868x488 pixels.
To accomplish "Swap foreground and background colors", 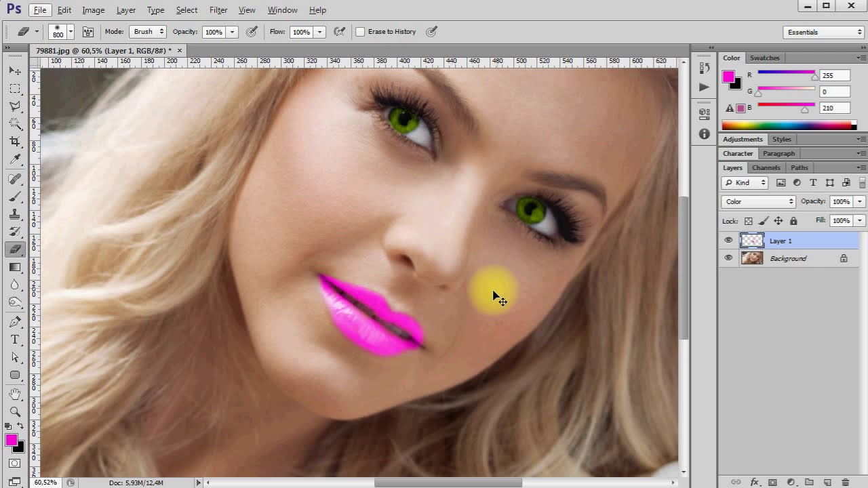I will 20,426.
